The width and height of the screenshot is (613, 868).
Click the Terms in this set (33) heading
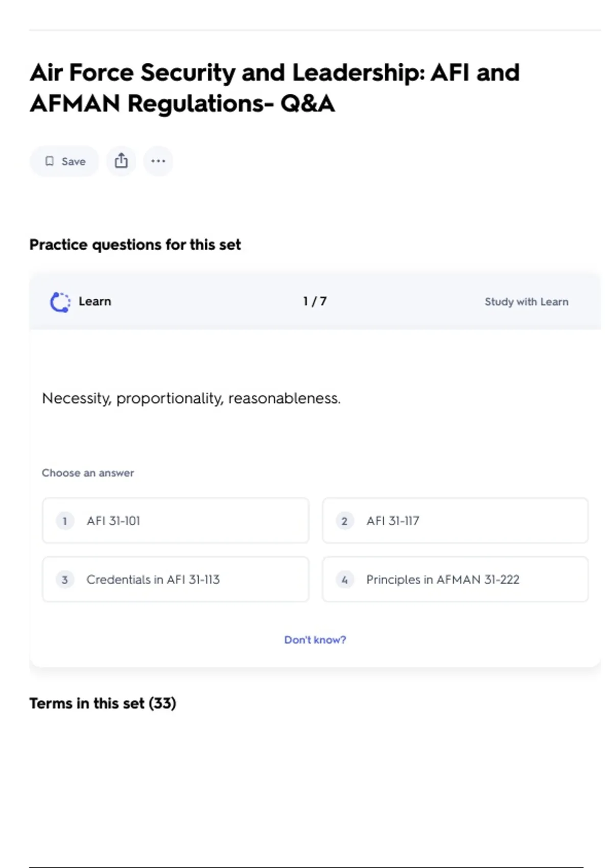tap(103, 703)
